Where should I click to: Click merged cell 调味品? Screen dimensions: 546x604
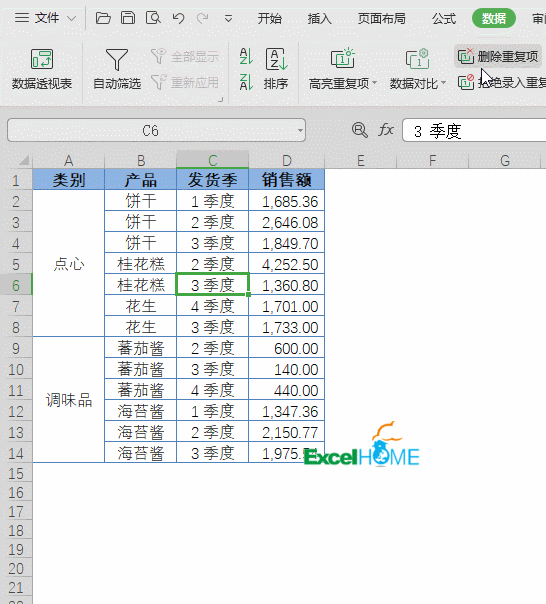pyautogui.click(x=69, y=400)
